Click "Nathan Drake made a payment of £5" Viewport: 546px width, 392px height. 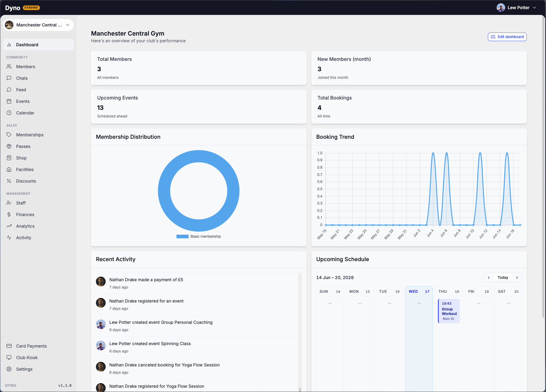(146, 280)
